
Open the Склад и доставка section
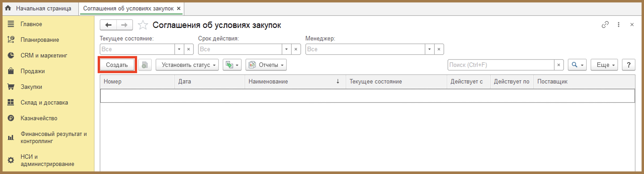pos(44,102)
